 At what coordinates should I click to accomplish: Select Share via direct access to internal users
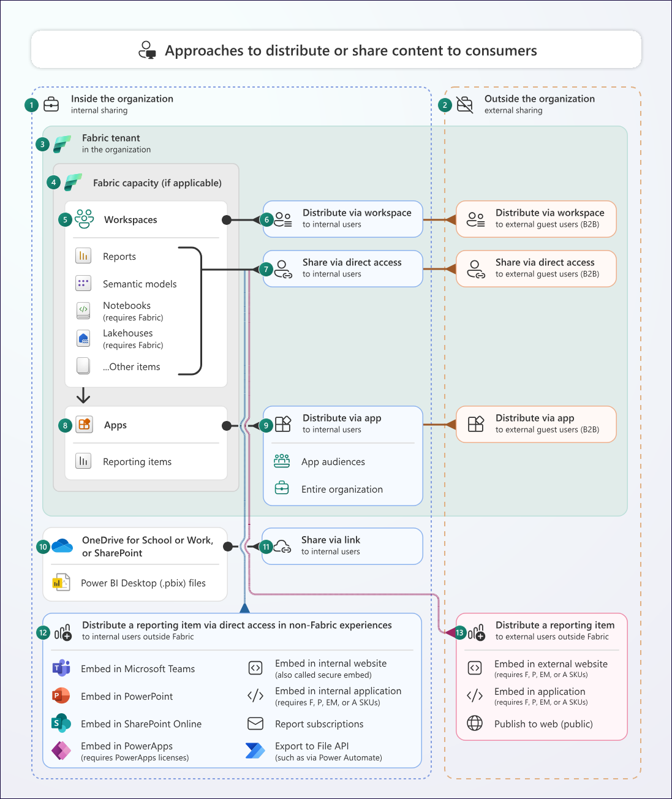coord(343,268)
